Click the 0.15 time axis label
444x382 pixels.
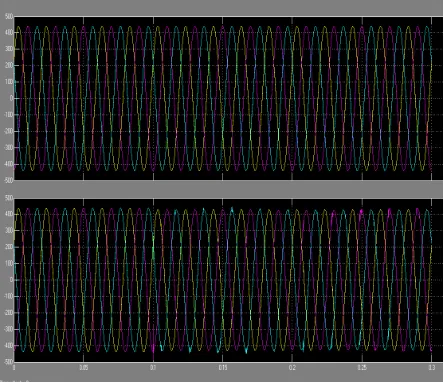tap(223, 368)
